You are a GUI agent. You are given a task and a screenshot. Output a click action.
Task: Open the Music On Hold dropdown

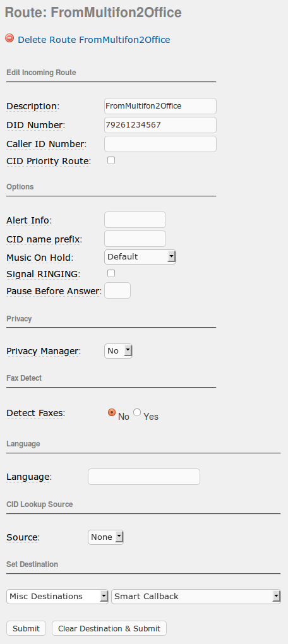[140, 257]
